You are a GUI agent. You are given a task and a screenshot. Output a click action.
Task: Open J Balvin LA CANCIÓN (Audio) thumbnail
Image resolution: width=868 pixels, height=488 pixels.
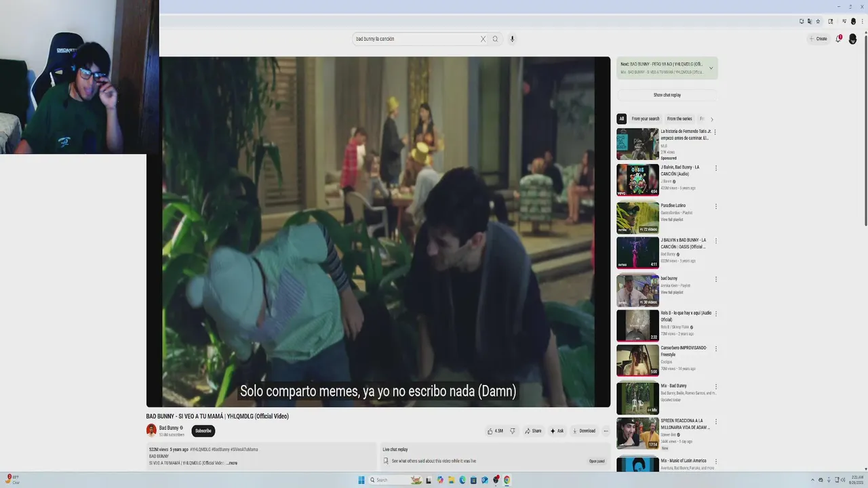tap(637, 180)
